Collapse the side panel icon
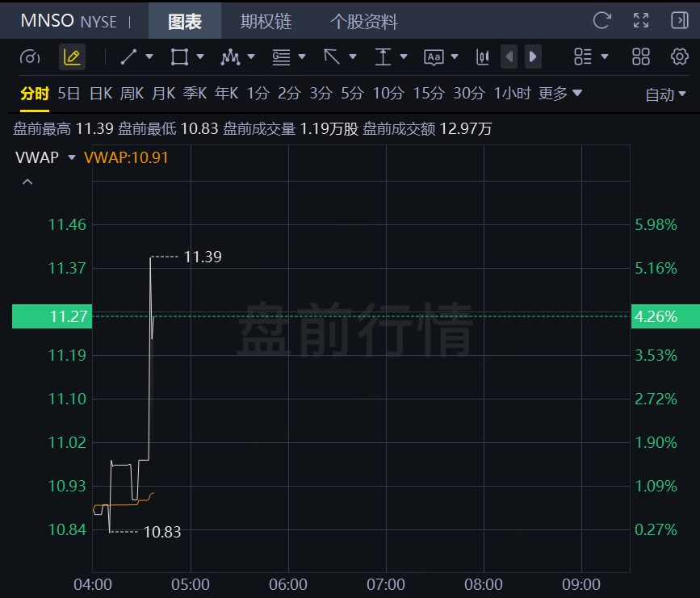 pos(680,20)
